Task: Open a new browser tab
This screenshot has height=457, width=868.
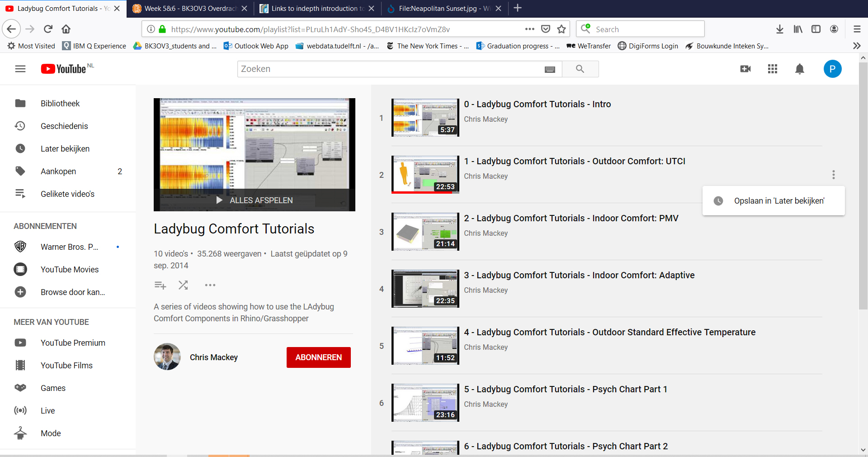Action: (x=518, y=8)
